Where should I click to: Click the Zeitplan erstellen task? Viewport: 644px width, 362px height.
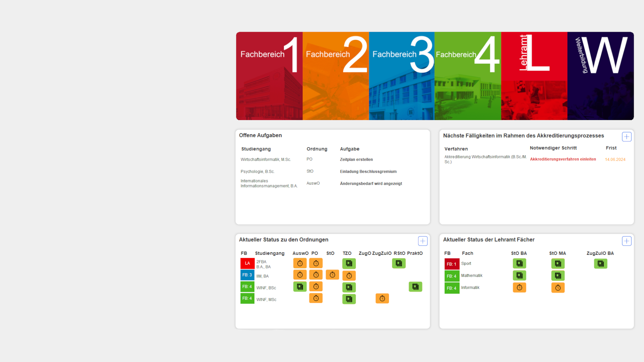(x=356, y=160)
